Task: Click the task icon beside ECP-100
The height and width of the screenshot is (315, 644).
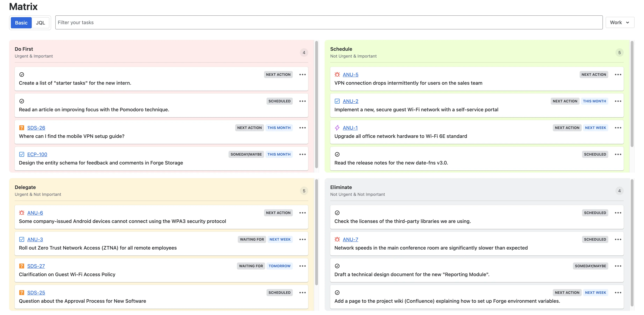Action: point(22,154)
